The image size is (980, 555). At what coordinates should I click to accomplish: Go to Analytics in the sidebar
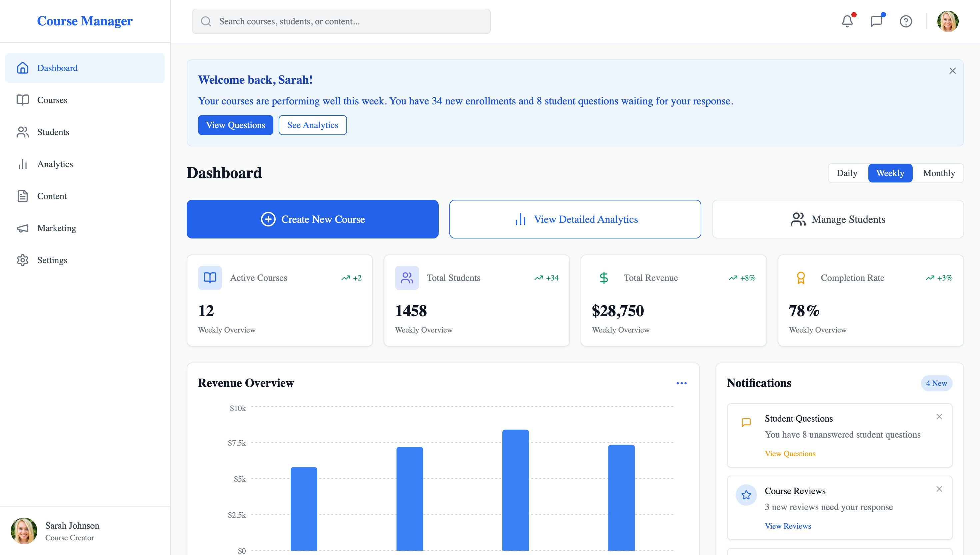[55, 164]
